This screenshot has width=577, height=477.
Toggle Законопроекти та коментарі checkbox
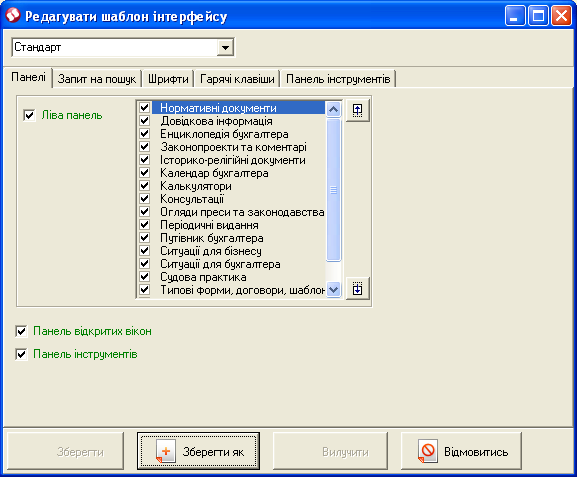[145, 146]
